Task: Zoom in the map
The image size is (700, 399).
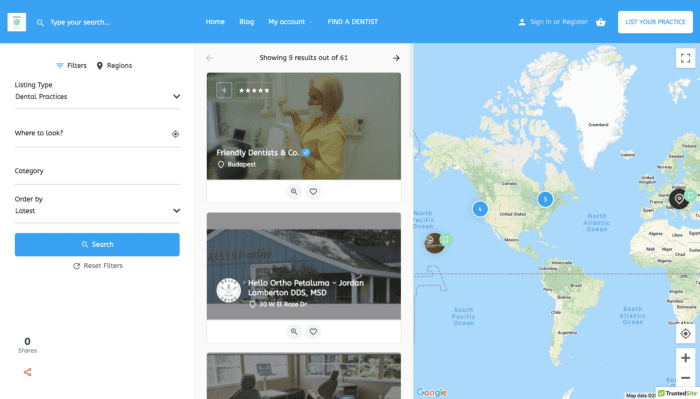Action: [685, 358]
